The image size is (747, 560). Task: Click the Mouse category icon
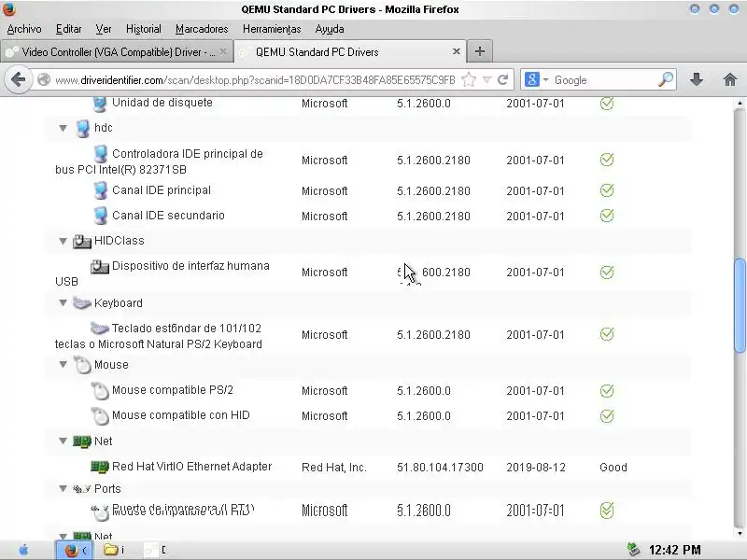82,365
